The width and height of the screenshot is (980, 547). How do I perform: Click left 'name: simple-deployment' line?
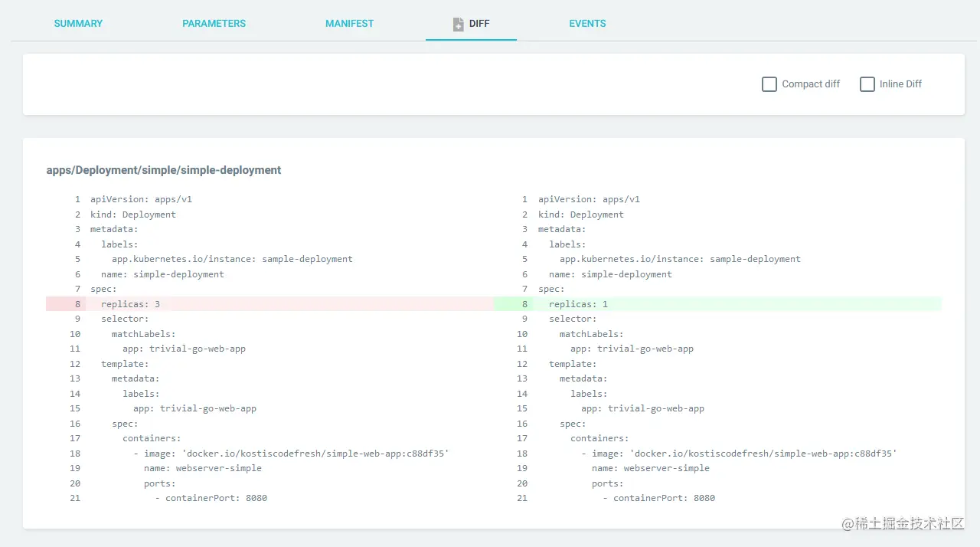pos(162,274)
